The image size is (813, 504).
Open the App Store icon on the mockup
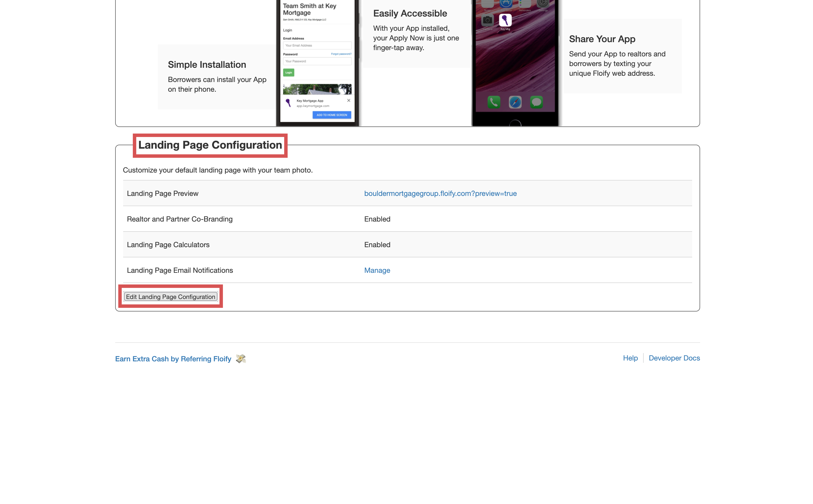coord(506,4)
